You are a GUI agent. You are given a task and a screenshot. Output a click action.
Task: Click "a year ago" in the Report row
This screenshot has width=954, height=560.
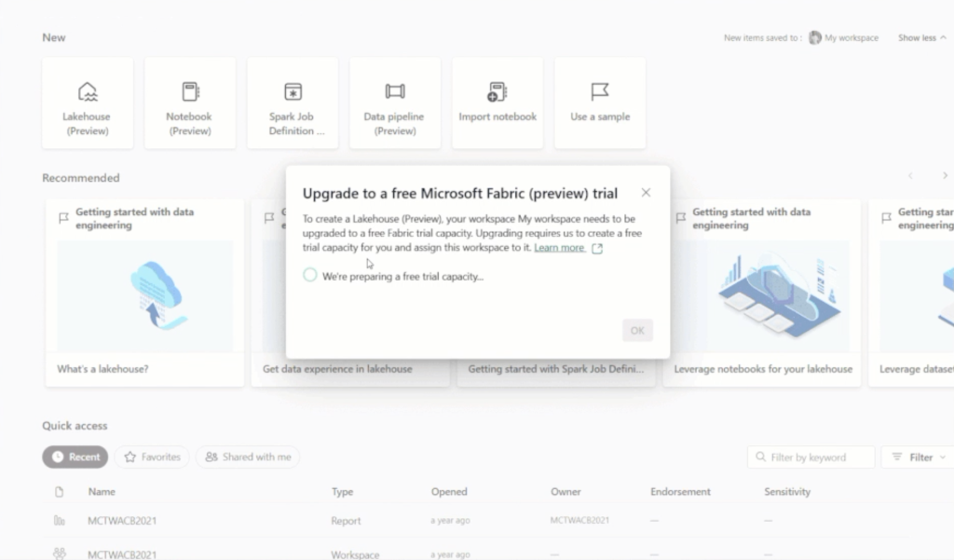pyautogui.click(x=450, y=521)
